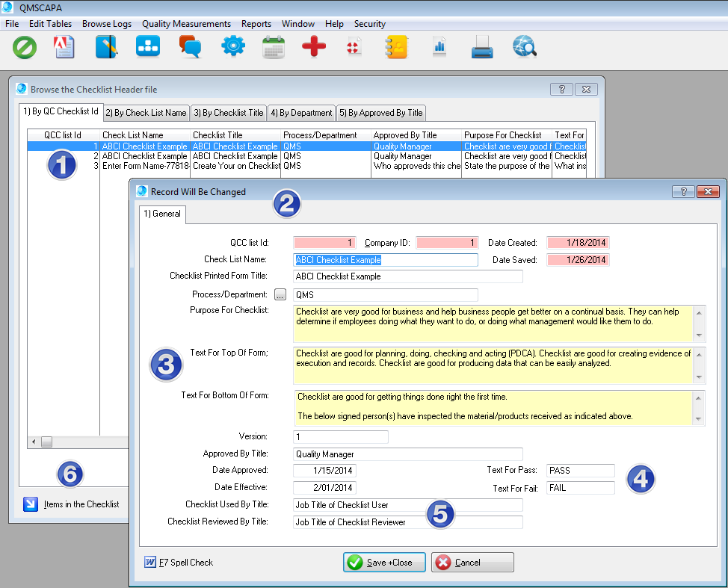Select the By Approved By Title tab
728x588 pixels.
381,113
